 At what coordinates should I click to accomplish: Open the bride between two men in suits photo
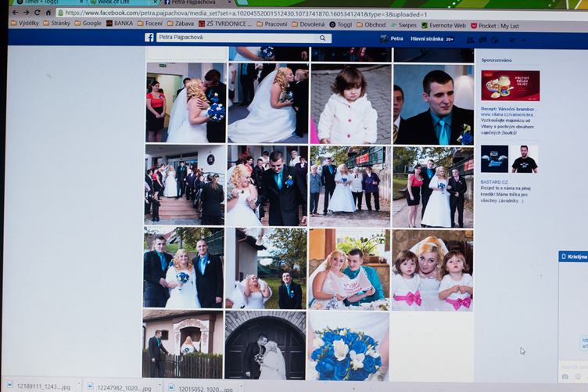coord(184,268)
